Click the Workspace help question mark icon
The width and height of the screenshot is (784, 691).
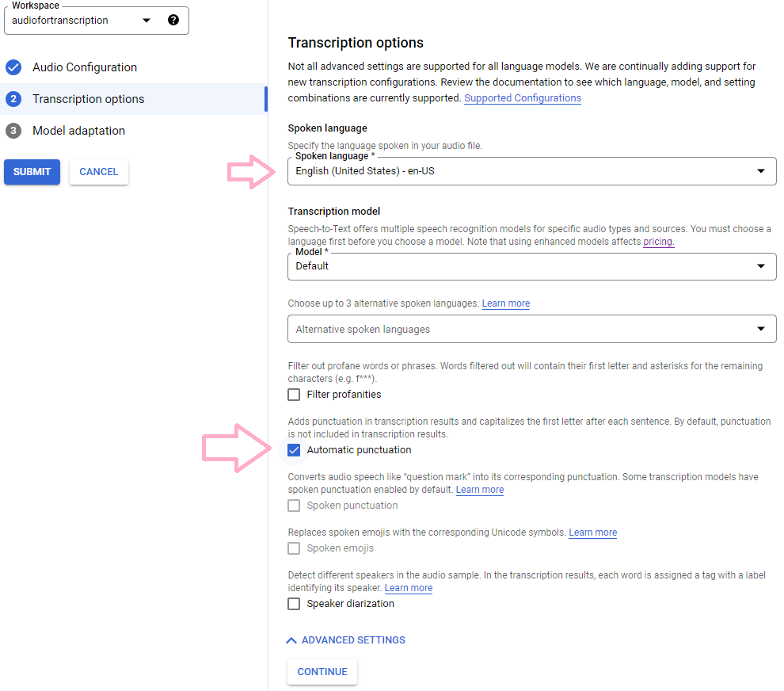point(173,21)
